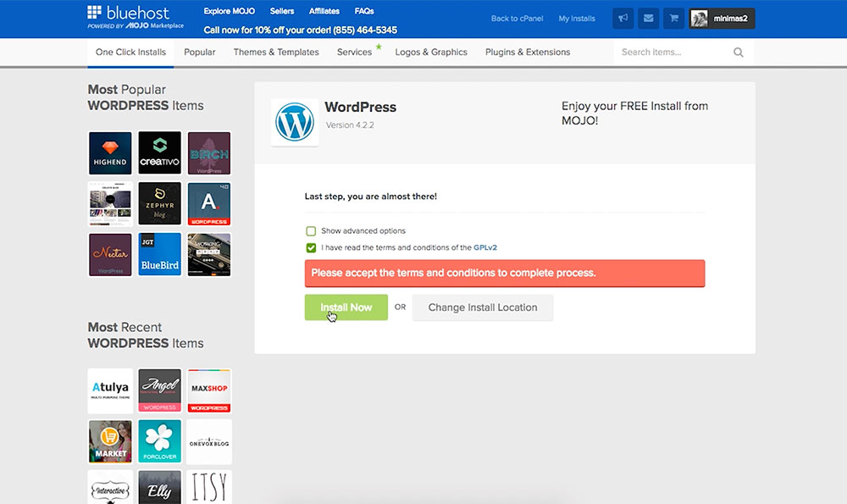Screen dimensions: 847x504
Task: Open the Services tab
Action: click(x=354, y=53)
